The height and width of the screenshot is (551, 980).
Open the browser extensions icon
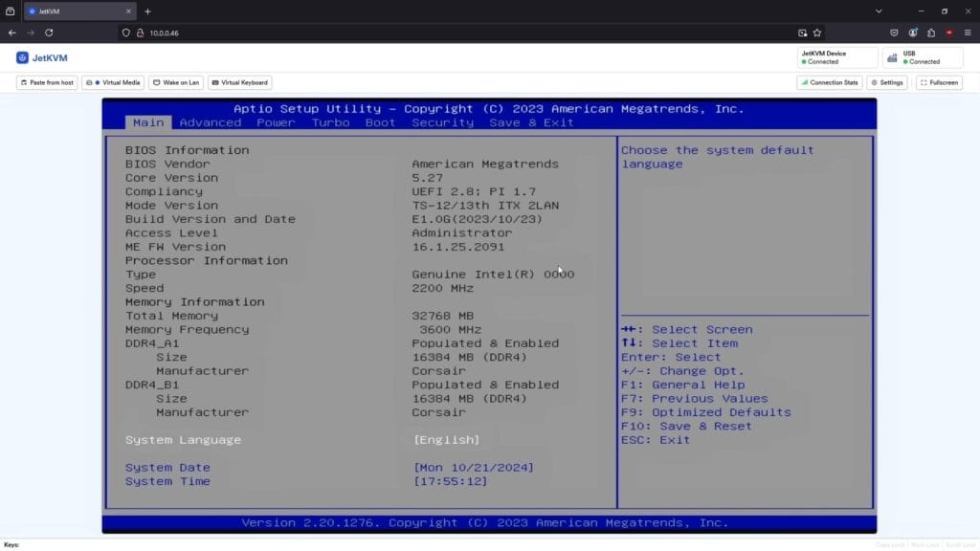pyautogui.click(x=931, y=33)
